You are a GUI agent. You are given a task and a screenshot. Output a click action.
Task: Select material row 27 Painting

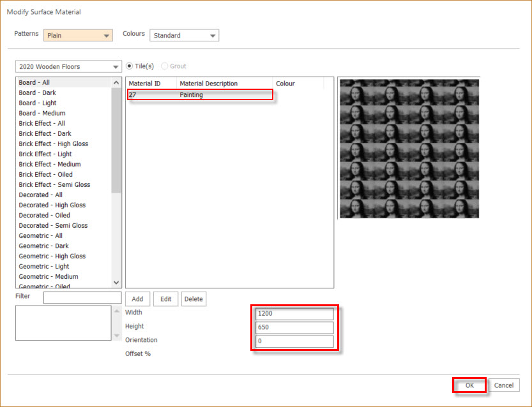click(x=200, y=94)
